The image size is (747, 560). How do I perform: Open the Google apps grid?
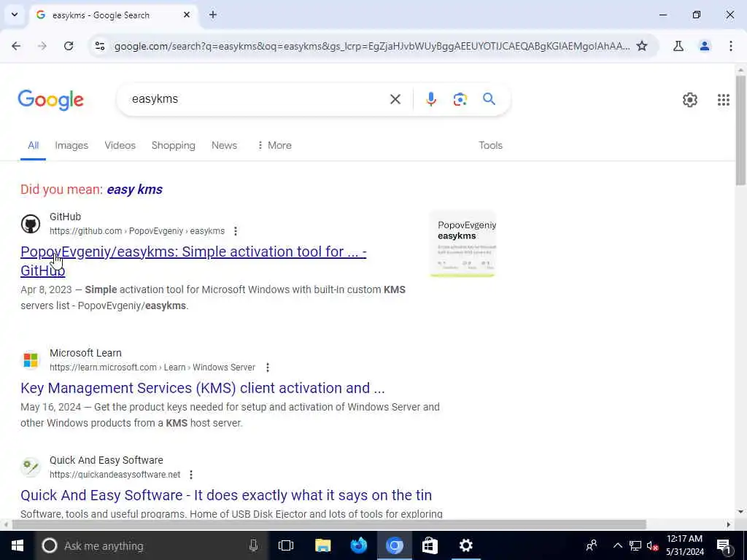coord(723,99)
